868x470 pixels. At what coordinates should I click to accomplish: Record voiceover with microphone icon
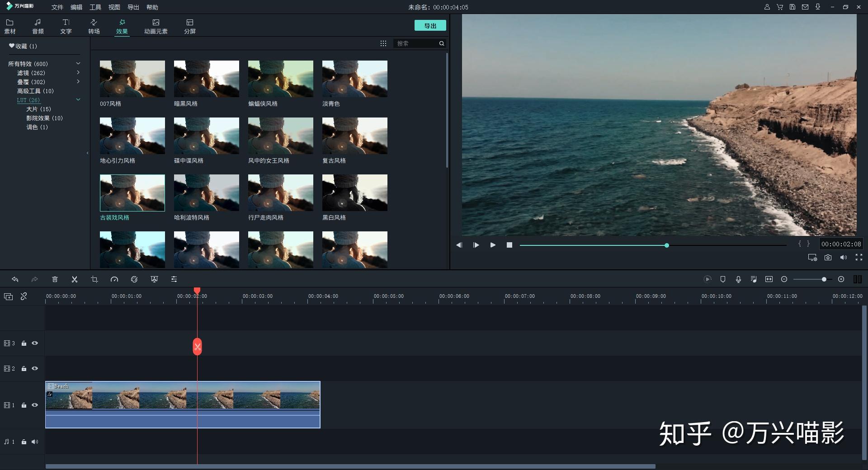point(738,279)
